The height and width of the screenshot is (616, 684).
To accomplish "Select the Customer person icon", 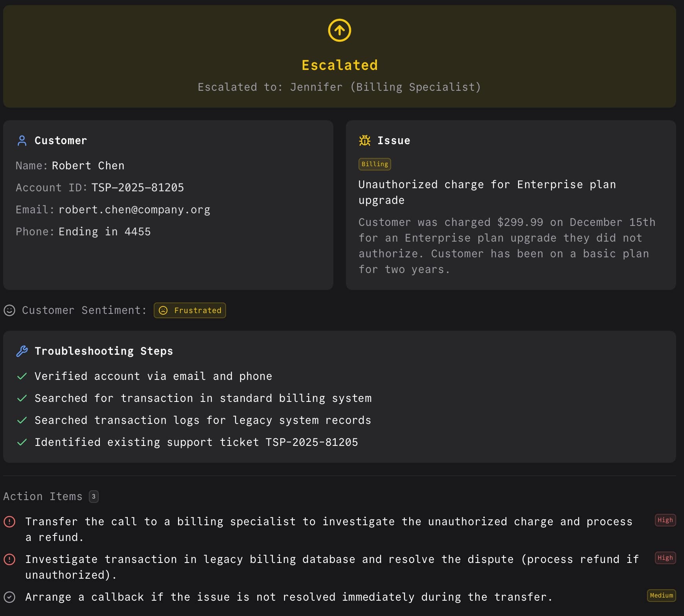I will coord(22,140).
